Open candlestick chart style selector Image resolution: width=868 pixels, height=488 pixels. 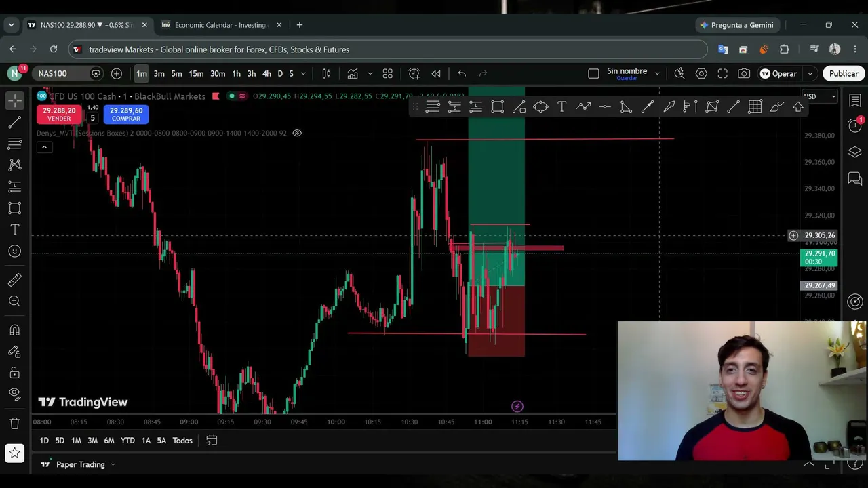[x=326, y=73]
